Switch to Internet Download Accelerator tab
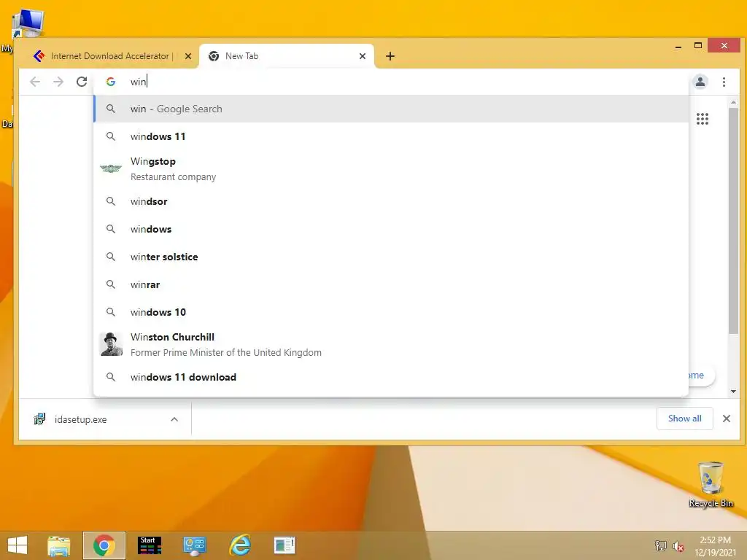Viewport: 747px width, 560px height. tap(112, 56)
